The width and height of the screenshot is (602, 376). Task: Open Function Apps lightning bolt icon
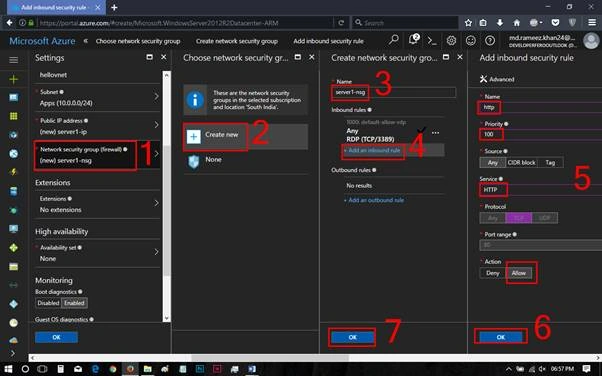13,172
